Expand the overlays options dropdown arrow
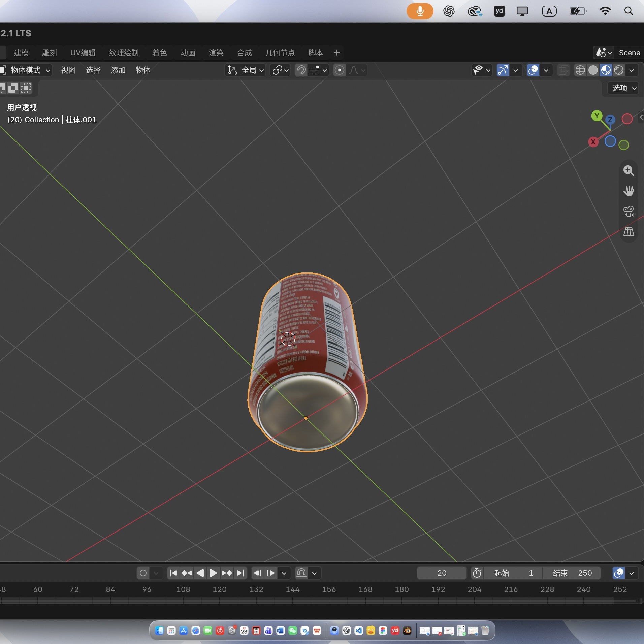 (x=546, y=70)
